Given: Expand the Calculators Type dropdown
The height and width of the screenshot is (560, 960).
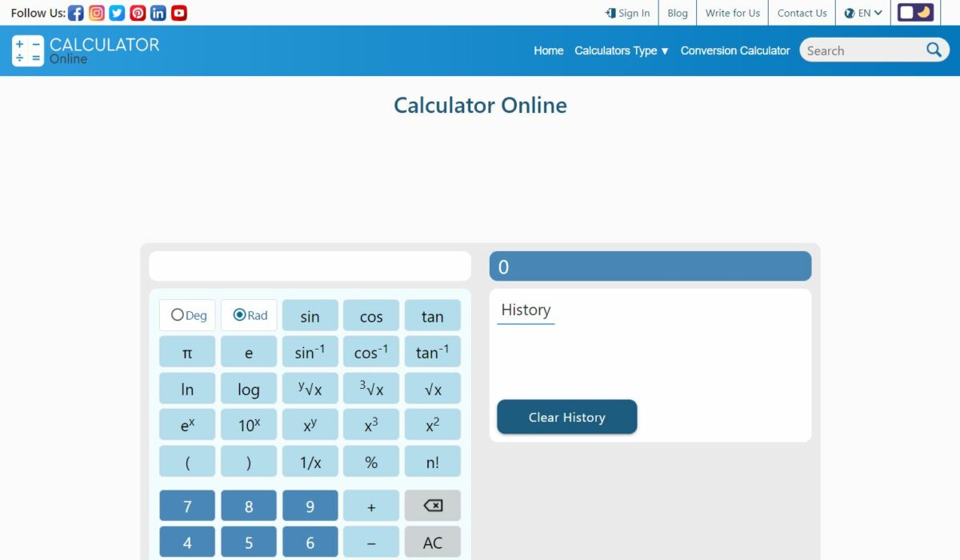Looking at the screenshot, I should [x=621, y=50].
